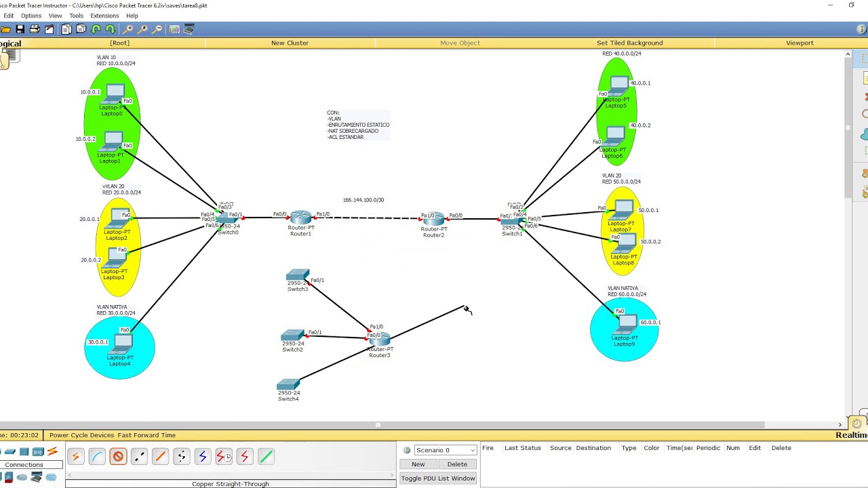Open the View menu
This screenshot has width=868, height=488.
pyautogui.click(x=55, y=16)
